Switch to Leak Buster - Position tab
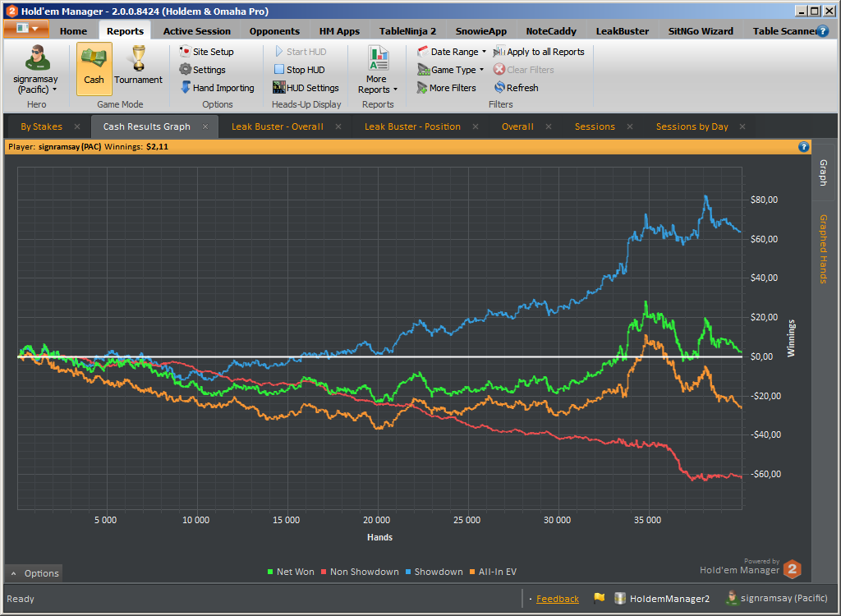 click(412, 126)
